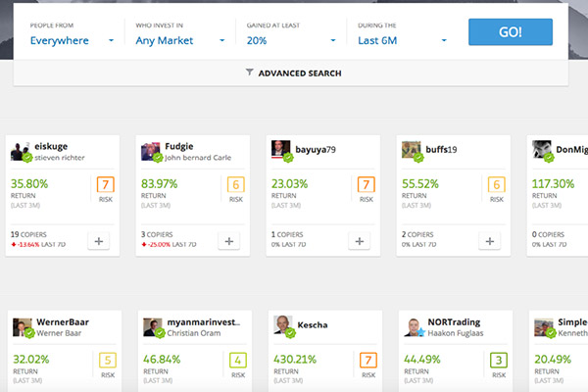Click the John bernard Carle real name
The image size is (588, 392).
click(198, 158)
